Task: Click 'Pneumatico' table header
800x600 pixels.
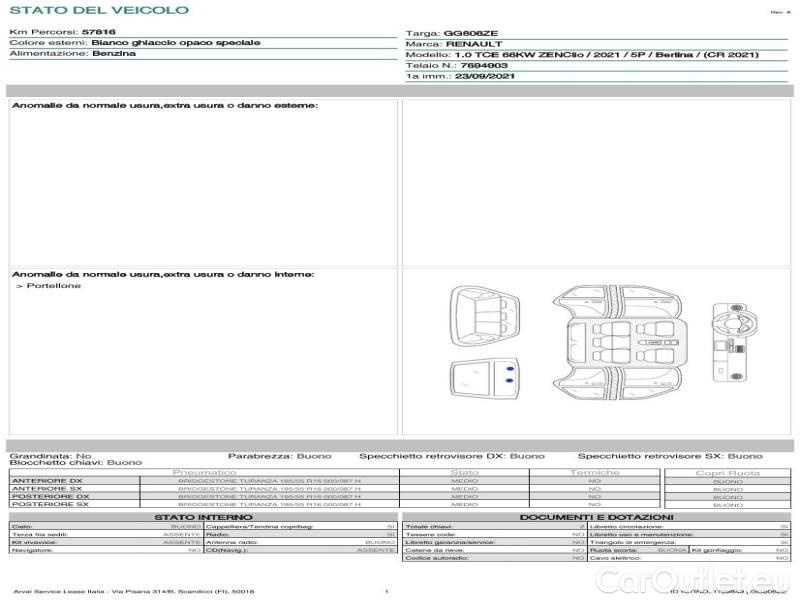Action: pyautogui.click(x=204, y=472)
